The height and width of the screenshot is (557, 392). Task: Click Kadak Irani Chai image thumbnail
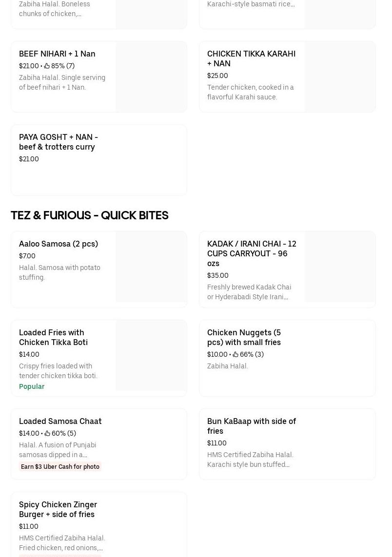pyautogui.click(x=340, y=267)
